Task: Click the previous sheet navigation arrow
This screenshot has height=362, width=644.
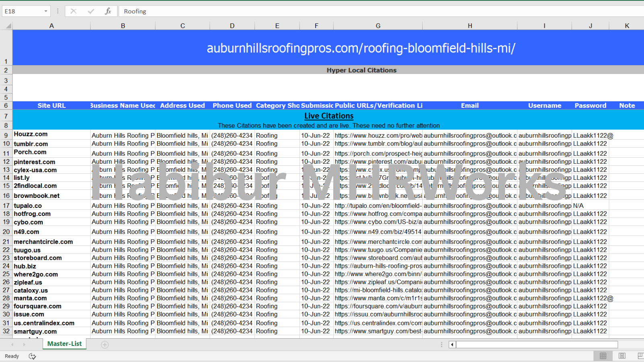Action: (x=12, y=345)
